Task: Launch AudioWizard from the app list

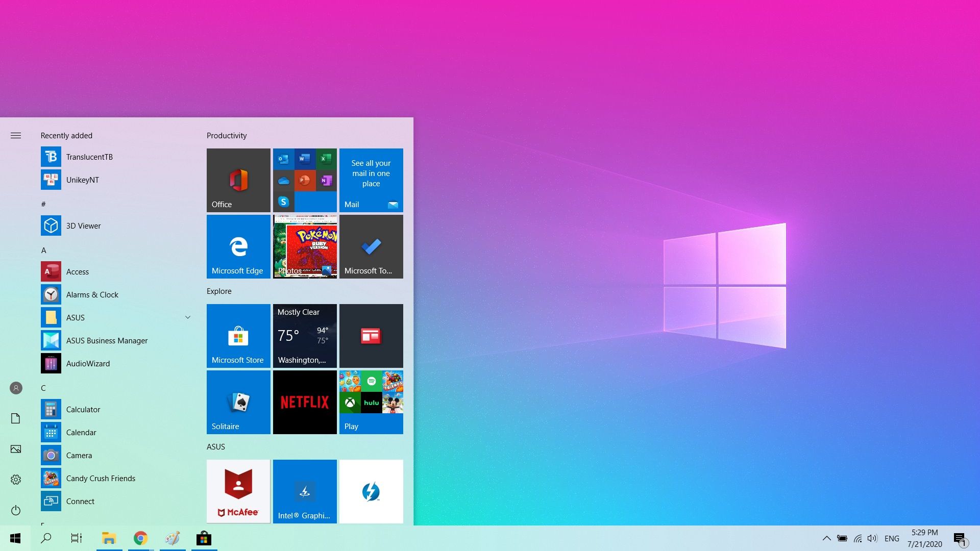Action: (117, 363)
